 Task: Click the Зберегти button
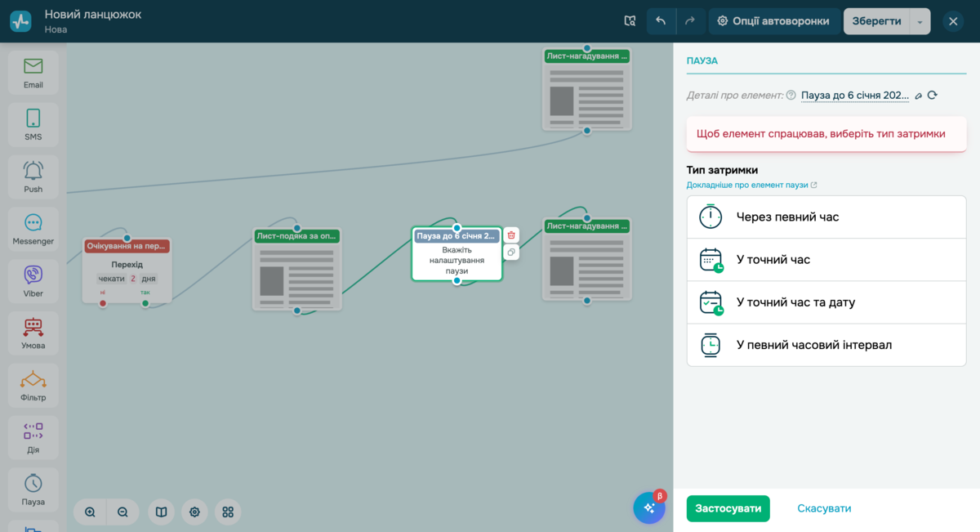coord(876,21)
